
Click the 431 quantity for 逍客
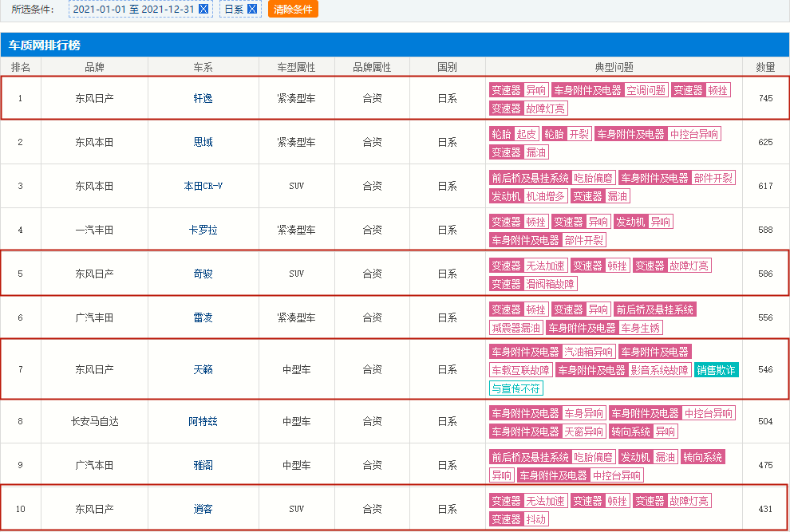(x=765, y=509)
